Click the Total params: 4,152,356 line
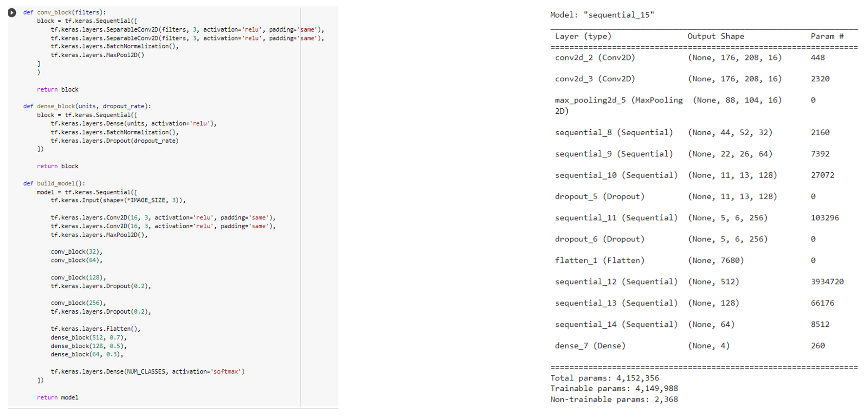868x418 pixels. (605, 378)
